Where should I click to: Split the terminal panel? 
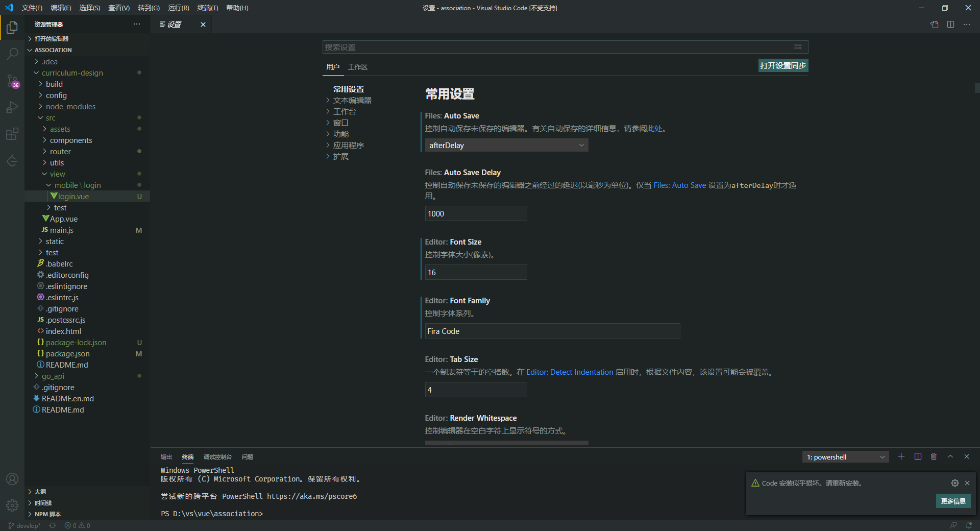(x=918, y=456)
